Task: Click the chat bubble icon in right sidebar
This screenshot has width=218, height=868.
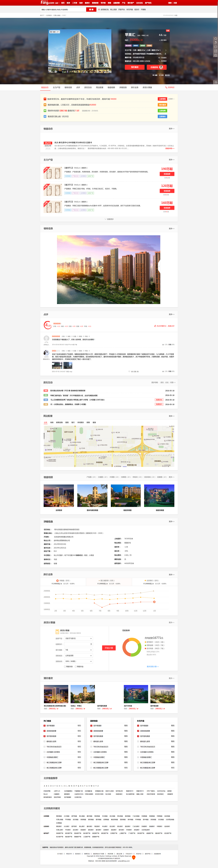Action: [216, 47]
